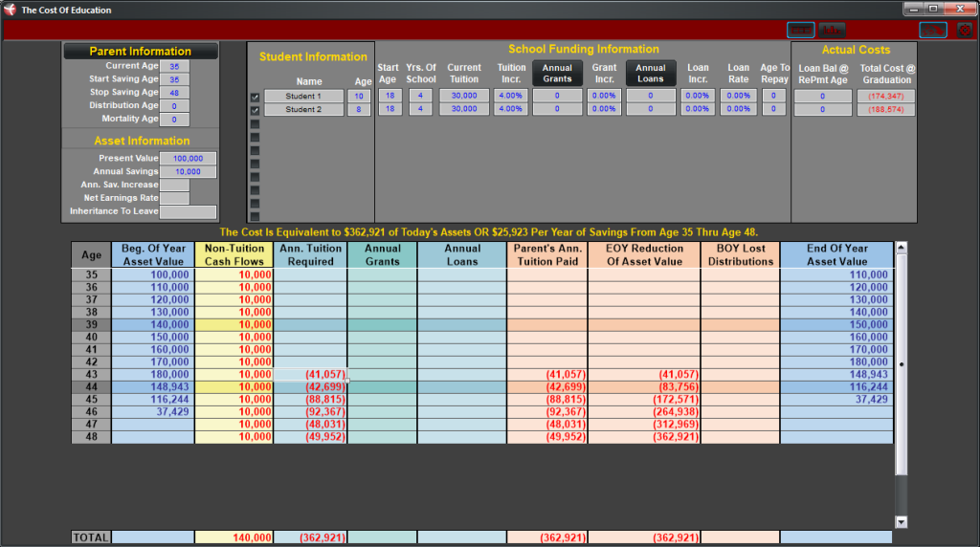980x547 pixels.
Task: Click Student 2 Tuition Incr. field
Action: click(511, 109)
